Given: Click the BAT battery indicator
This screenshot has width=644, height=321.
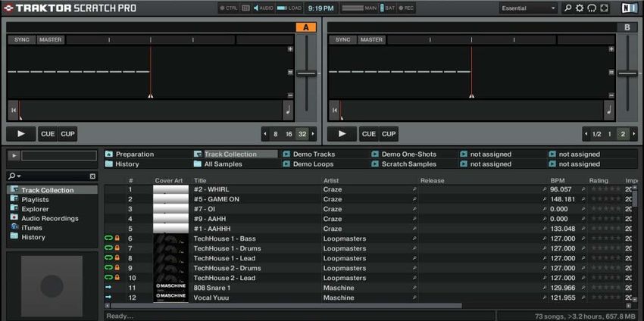Looking at the screenshot, I should pos(388,8).
